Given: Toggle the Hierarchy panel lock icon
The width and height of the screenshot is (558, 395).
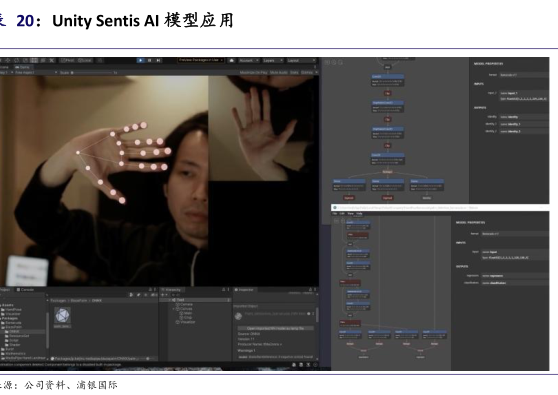Looking at the screenshot, I should (x=223, y=290).
